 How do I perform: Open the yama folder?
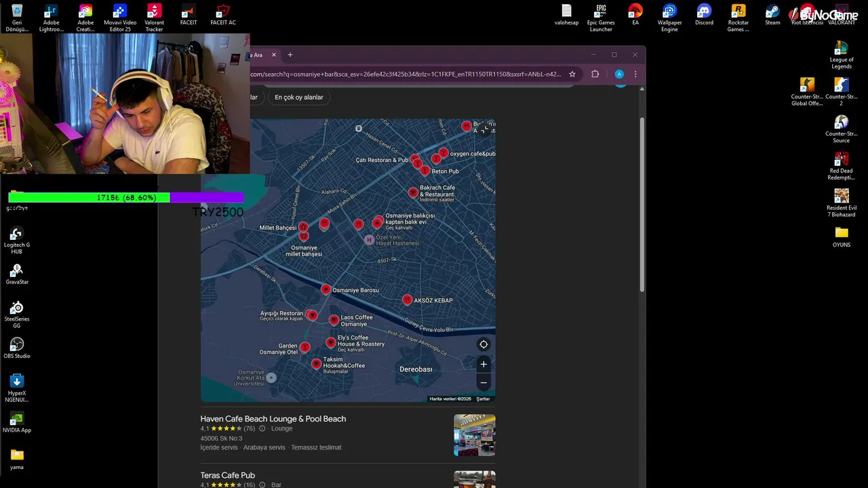(x=17, y=459)
